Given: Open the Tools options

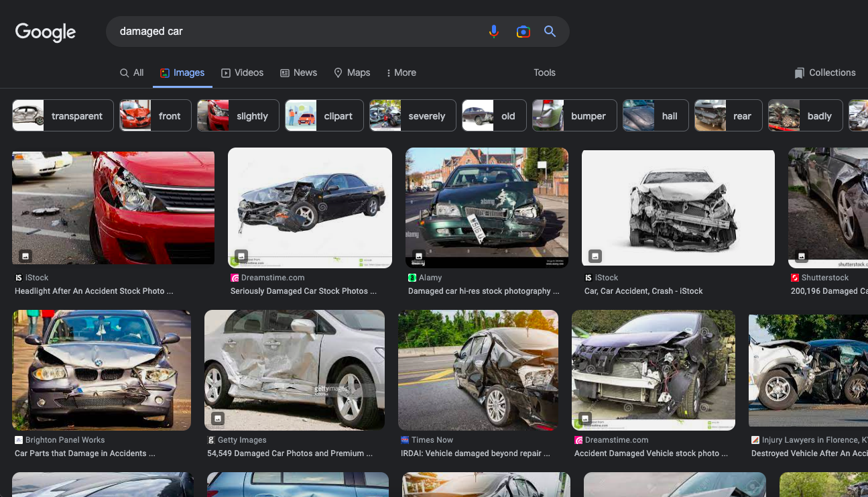Looking at the screenshot, I should (544, 72).
